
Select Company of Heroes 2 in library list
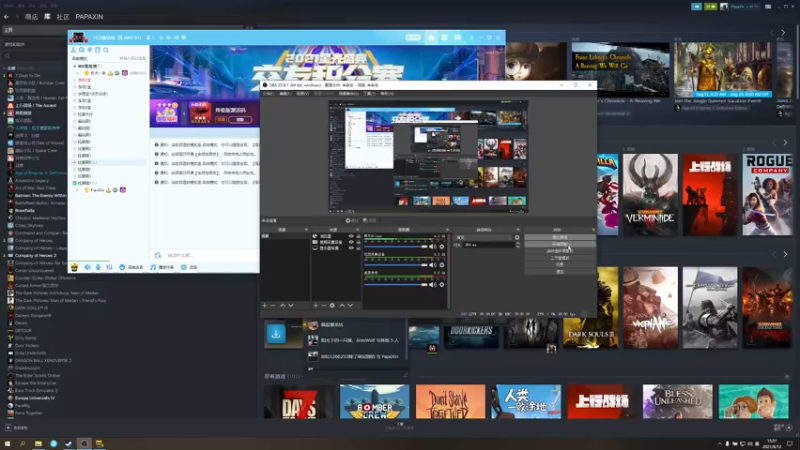tap(36, 256)
